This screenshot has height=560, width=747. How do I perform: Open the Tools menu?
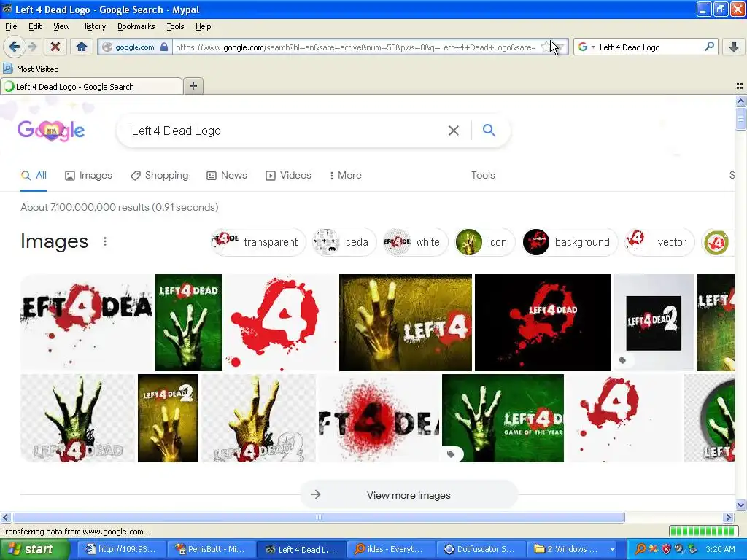(175, 26)
